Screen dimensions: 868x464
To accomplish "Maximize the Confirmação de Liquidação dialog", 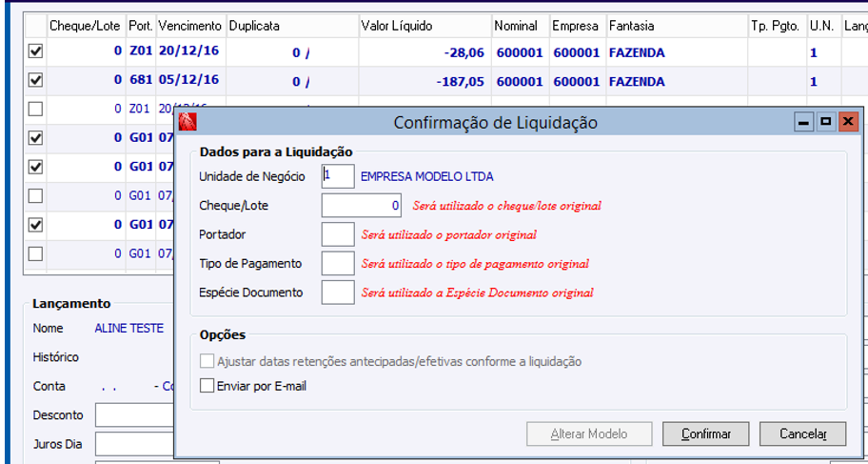I will click(825, 121).
